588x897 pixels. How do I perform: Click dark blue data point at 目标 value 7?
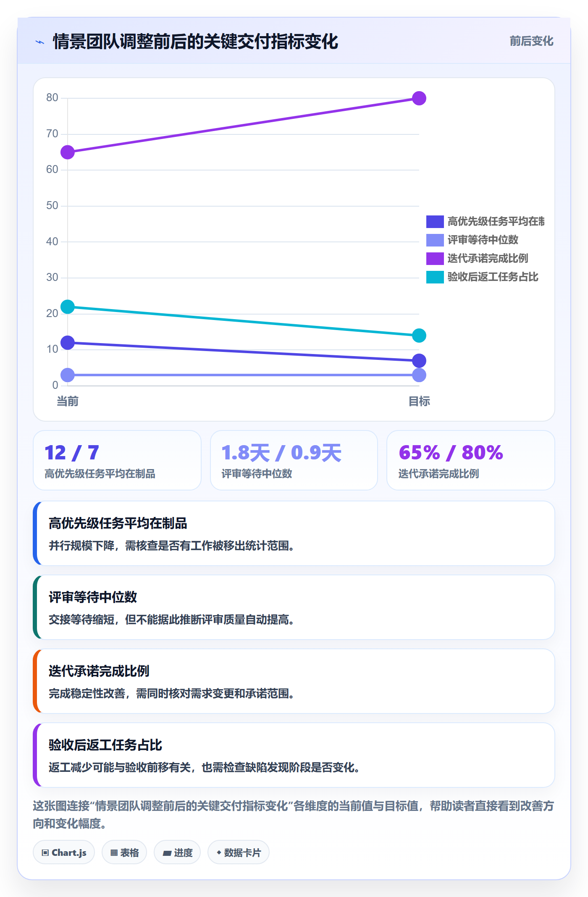pyautogui.click(x=419, y=361)
